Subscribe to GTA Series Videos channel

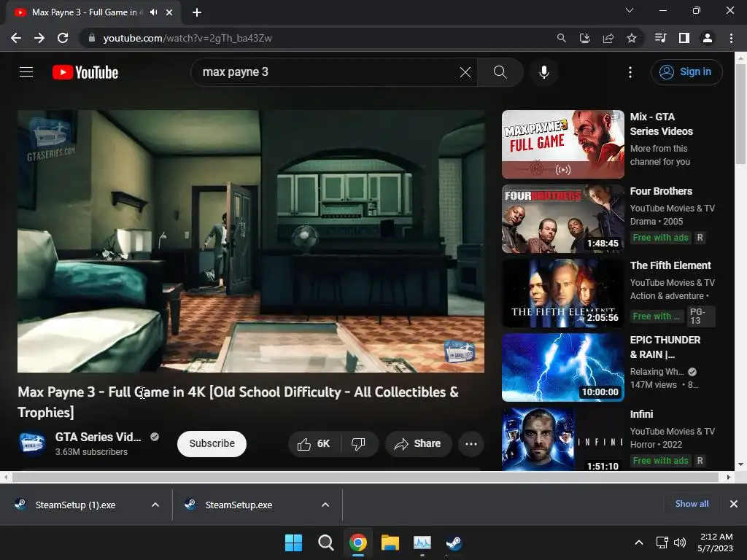pyautogui.click(x=212, y=444)
